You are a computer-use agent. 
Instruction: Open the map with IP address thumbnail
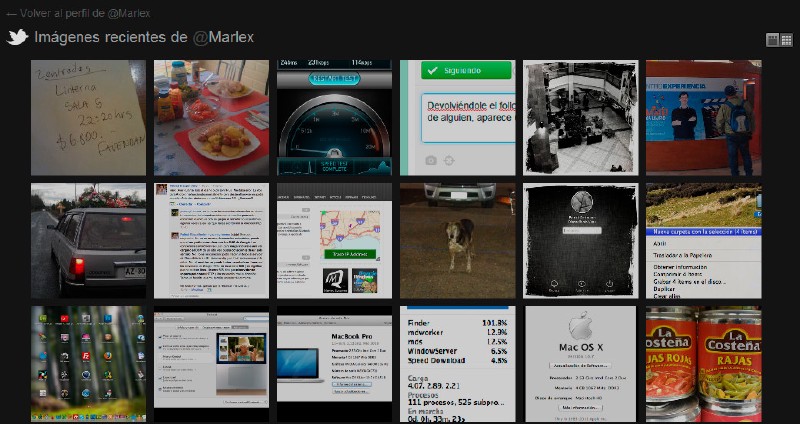click(334, 241)
